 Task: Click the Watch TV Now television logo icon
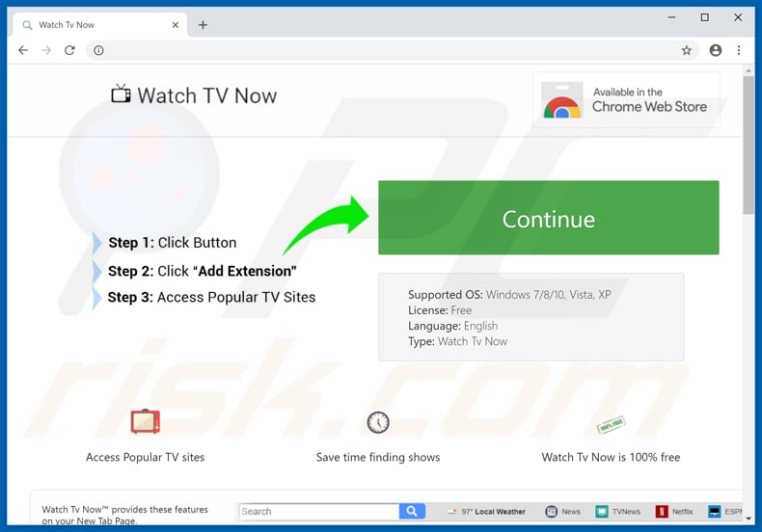click(x=121, y=93)
